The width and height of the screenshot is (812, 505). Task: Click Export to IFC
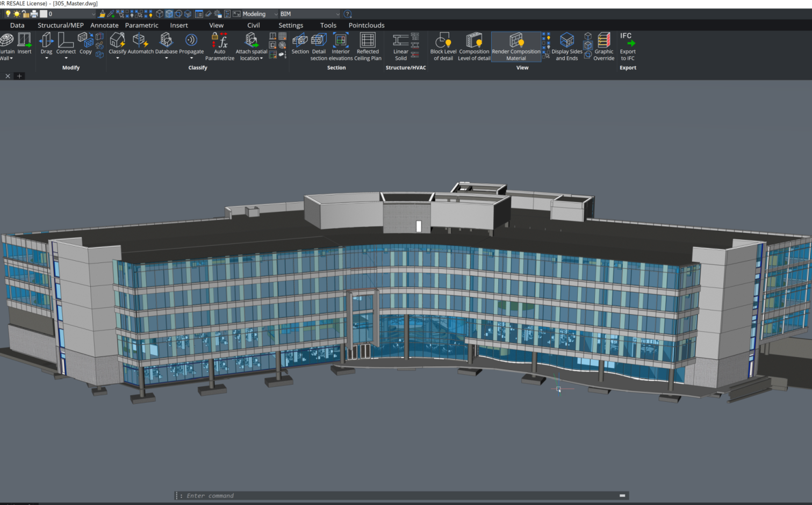628,46
